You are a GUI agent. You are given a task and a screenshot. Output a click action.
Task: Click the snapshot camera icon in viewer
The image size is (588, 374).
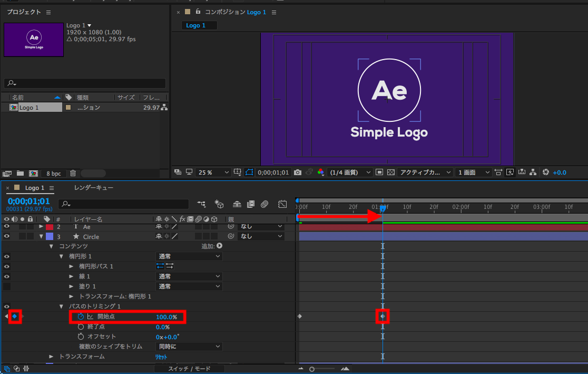pyautogui.click(x=298, y=172)
